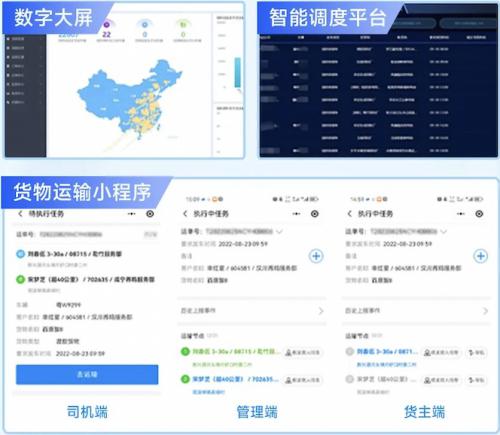
Task: Go back from the cargo owner task screen
Action: 349,214
